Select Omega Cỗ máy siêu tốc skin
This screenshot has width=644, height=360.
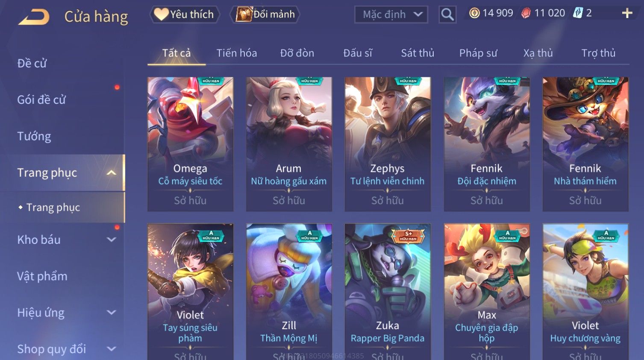(x=190, y=144)
